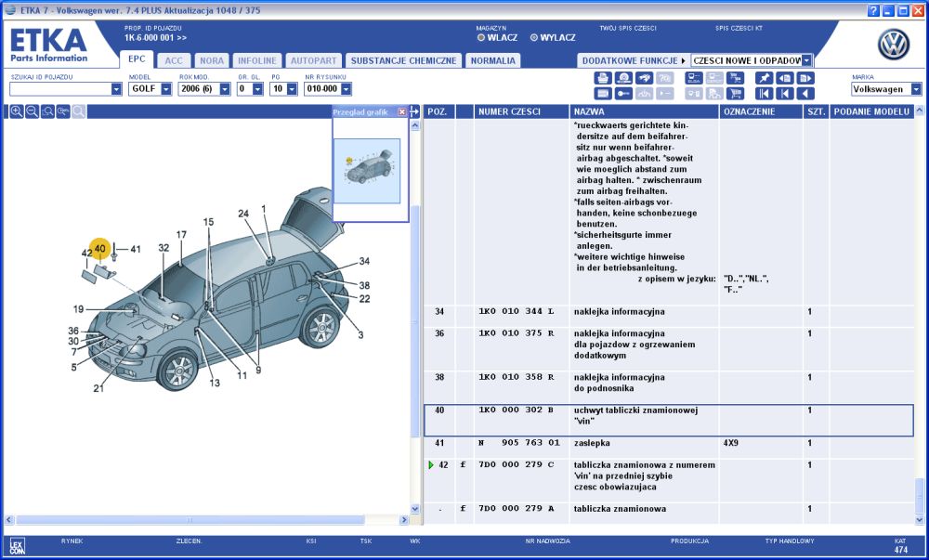Click the key icon in toolbar
The image size is (929, 560).
pyautogui.click(x=623, y=94)
